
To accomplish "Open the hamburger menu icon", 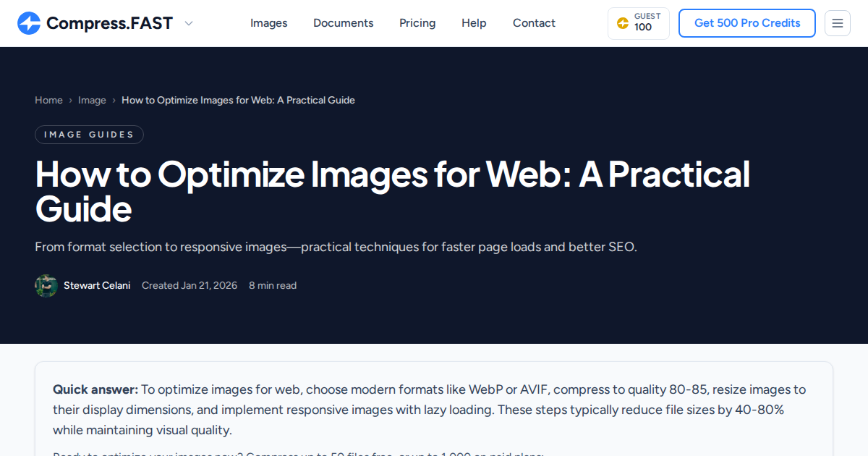I will 838,23.
